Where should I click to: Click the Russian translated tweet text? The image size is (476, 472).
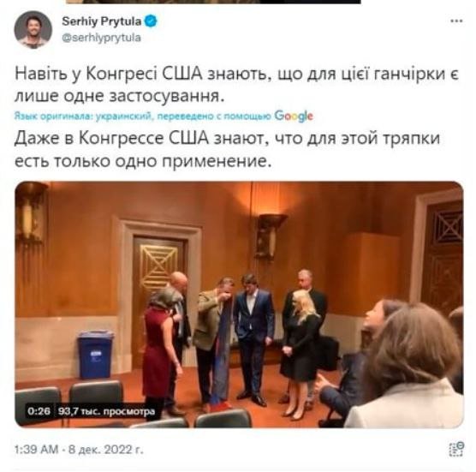[x=227, y=149]
